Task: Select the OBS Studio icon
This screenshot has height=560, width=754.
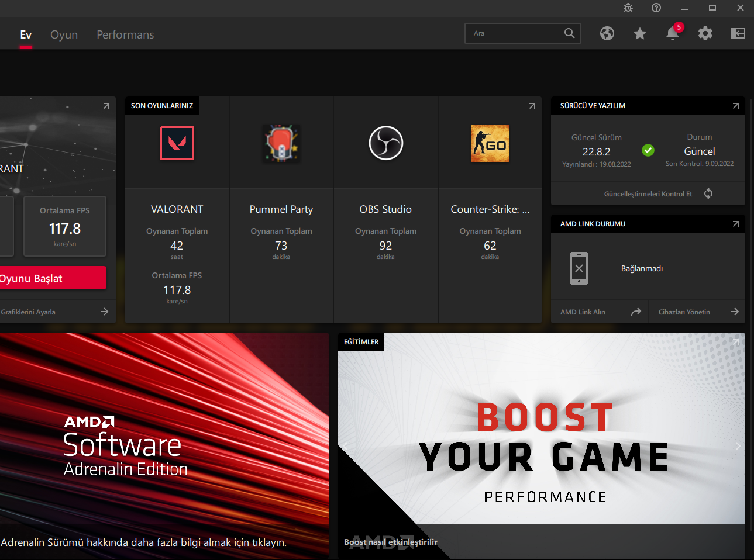Action: tap(386, 143)
